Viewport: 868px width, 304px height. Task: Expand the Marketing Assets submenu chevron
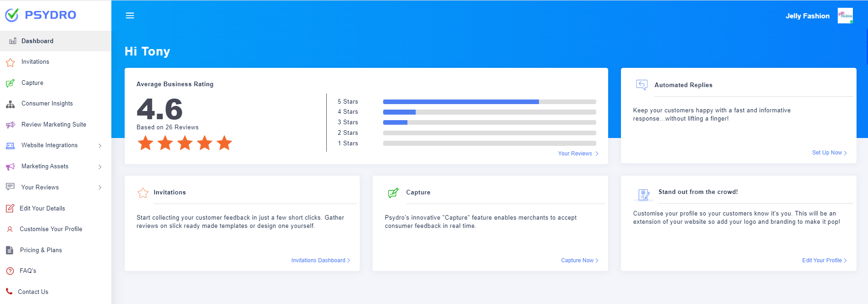(100, 167)
